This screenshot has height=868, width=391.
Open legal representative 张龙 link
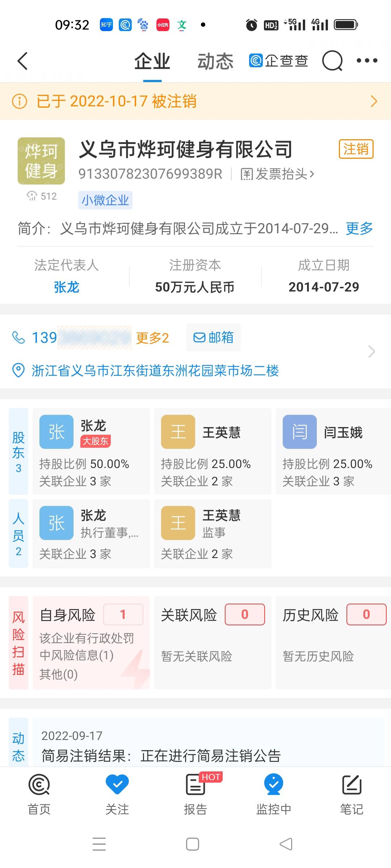click(x=66, y=287)
